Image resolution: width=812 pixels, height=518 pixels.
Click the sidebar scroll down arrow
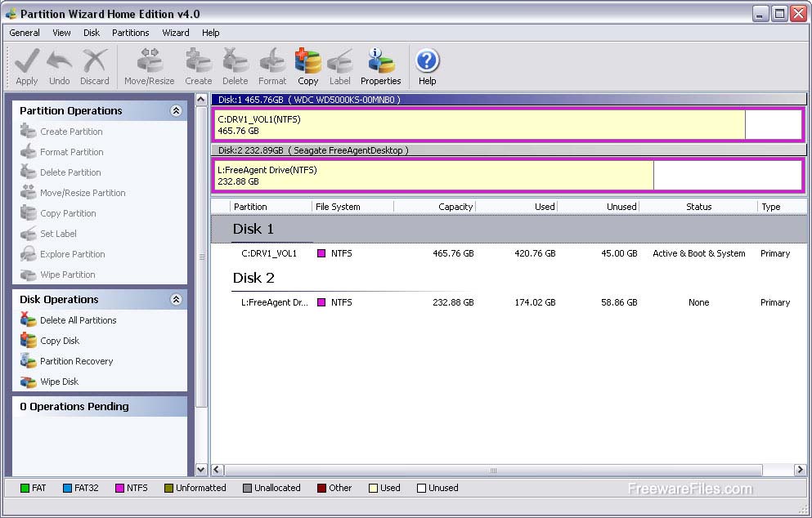pyautogui.click(x=201, y=470)
